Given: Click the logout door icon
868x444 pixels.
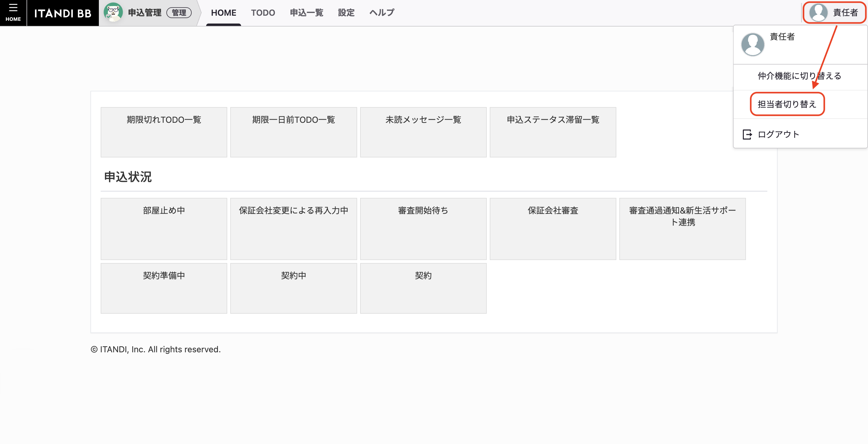Looking at the screenshot, I should (x=747, y=134).
